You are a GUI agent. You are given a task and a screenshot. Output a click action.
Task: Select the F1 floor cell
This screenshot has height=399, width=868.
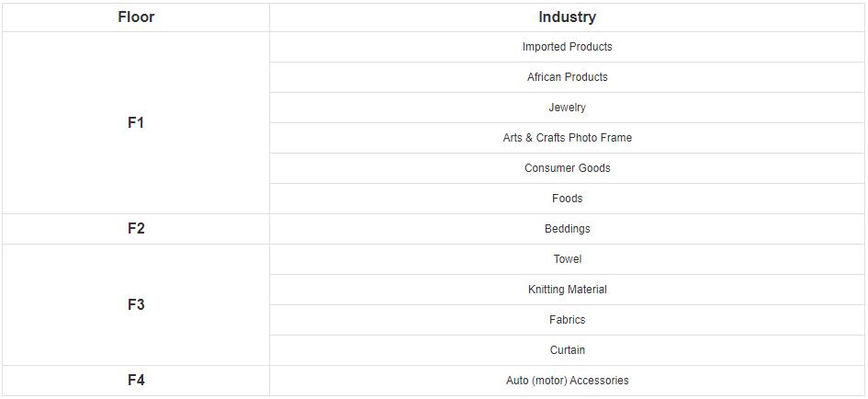coord(136,122)
